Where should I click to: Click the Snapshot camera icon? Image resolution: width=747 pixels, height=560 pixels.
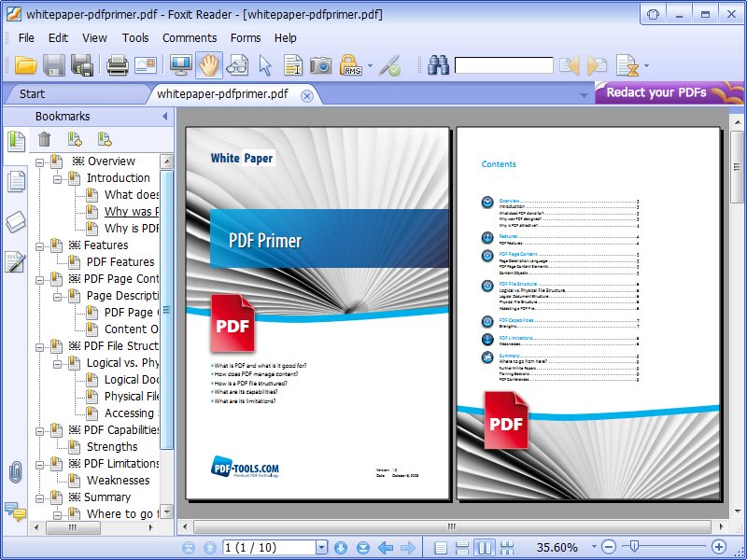pos(320,65)
